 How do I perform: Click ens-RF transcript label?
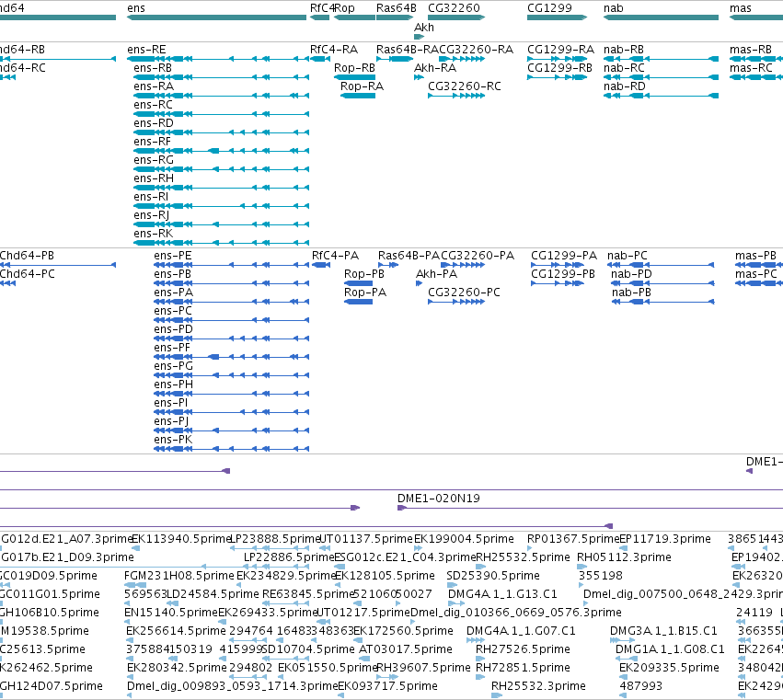coord(153,142)
